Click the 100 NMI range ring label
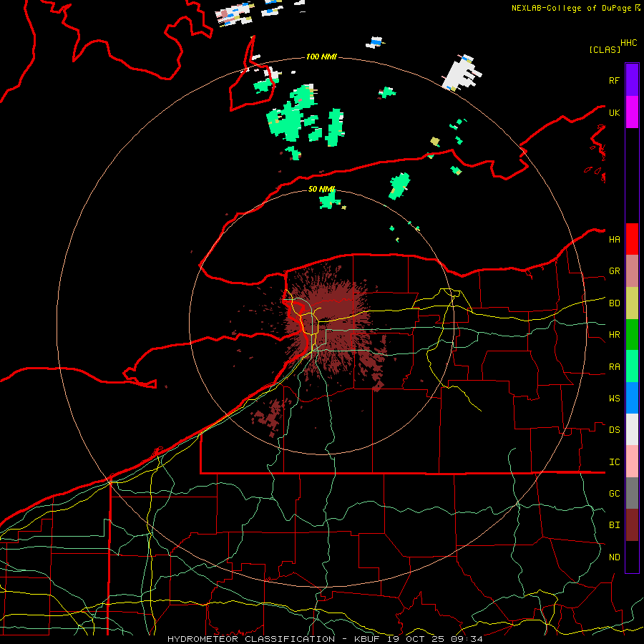 [321, 57]
